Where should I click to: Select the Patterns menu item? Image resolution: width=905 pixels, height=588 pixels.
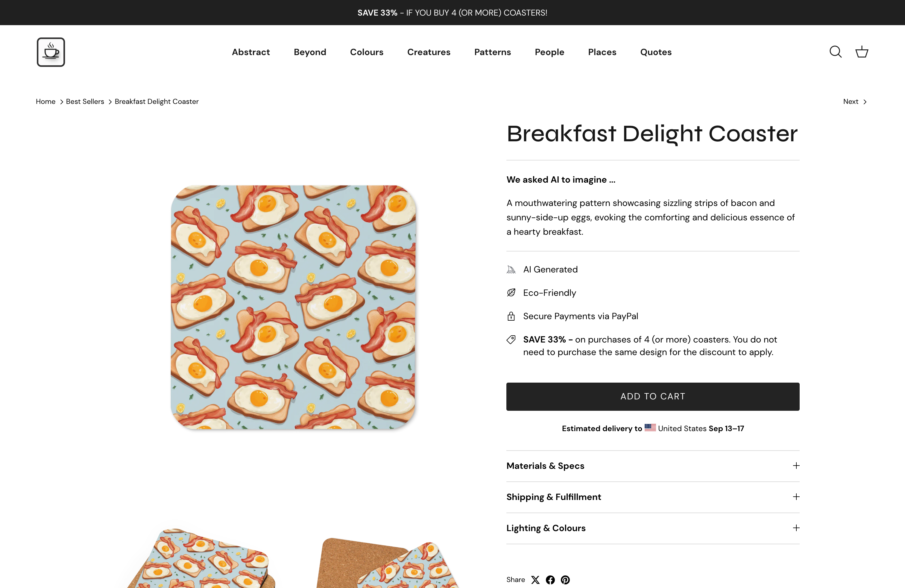(x=492, y=52)
